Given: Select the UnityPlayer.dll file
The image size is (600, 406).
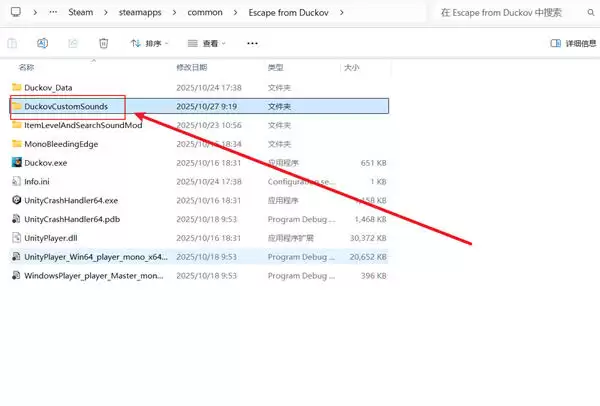Looking at the screenshot, I should click(51, 237).
